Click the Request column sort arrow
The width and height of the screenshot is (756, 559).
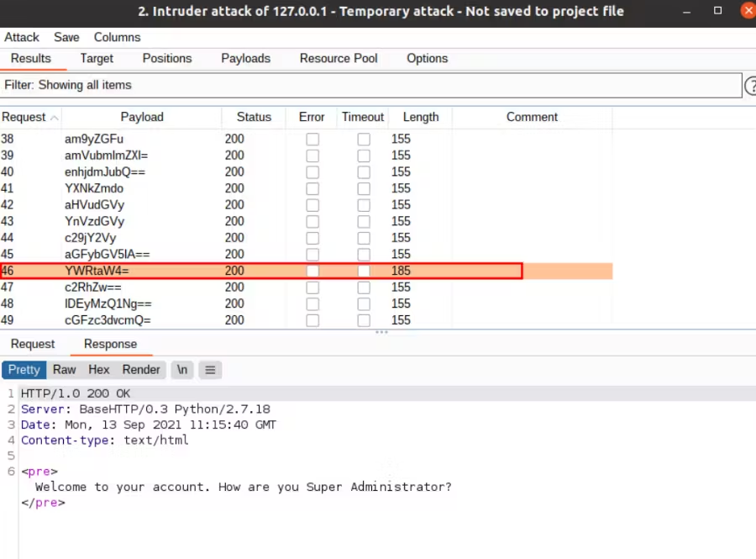tap(55, 118)
